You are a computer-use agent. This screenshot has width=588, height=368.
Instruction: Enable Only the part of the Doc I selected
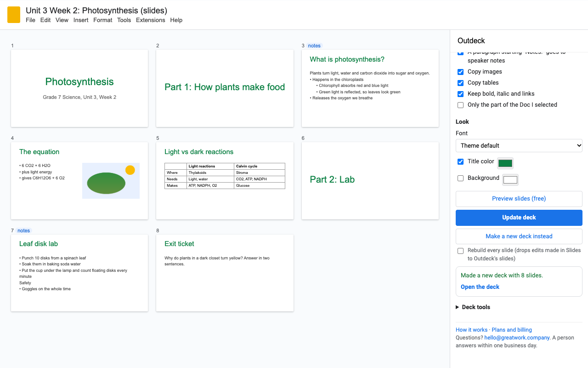(x=460, y=105)
